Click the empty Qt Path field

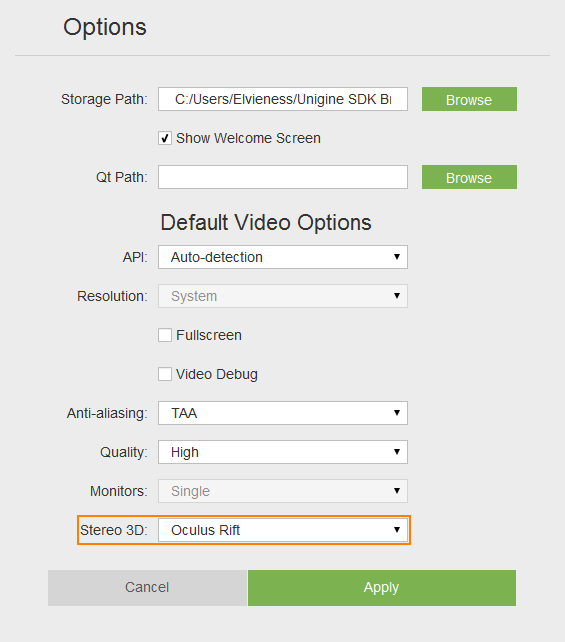tap(283, 177)
